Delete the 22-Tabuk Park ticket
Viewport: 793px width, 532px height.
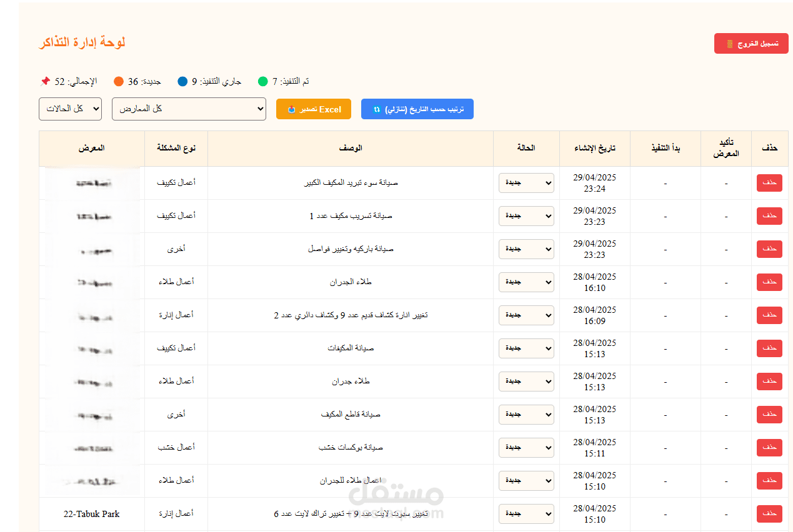click(769, 514)
